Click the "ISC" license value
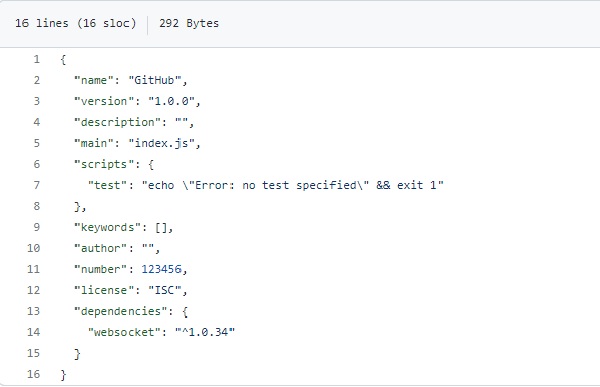Screen dimensions: 600x387 [x=165, y=291]
